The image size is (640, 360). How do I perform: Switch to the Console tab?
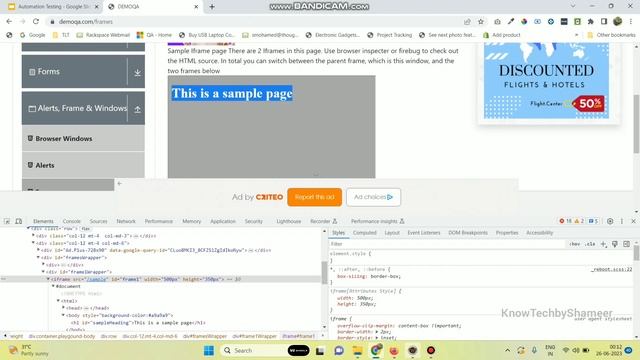pyautogui.click(x=71, y=221)
